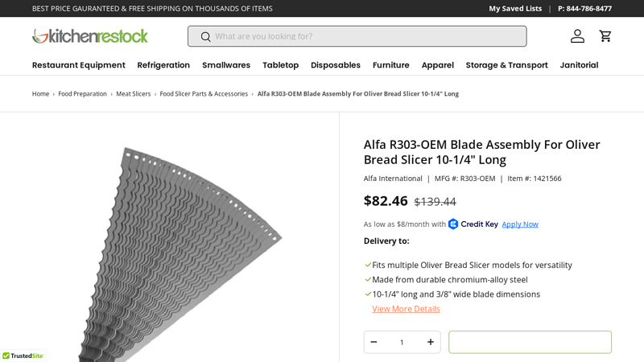This screenshot has width=644, height=362.
Task: Open the user account icon
Action: pyautogui.click(x=577, y=36)
